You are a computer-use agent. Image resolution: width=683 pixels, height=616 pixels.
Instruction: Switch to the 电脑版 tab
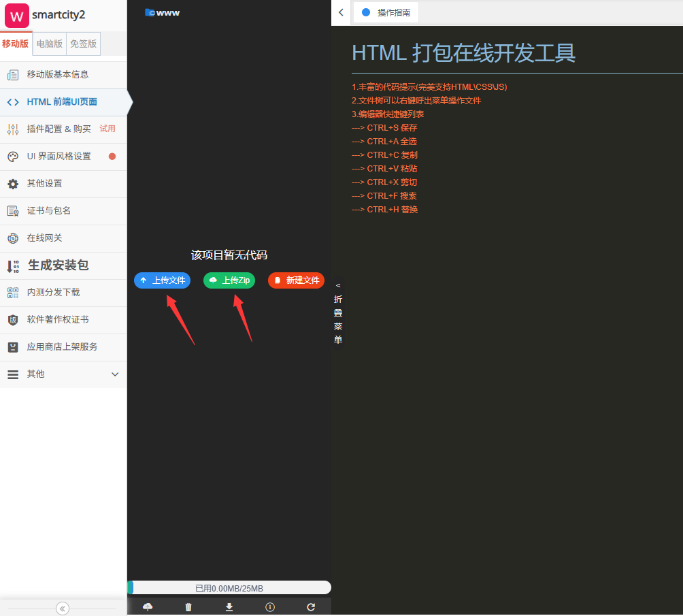50,44
